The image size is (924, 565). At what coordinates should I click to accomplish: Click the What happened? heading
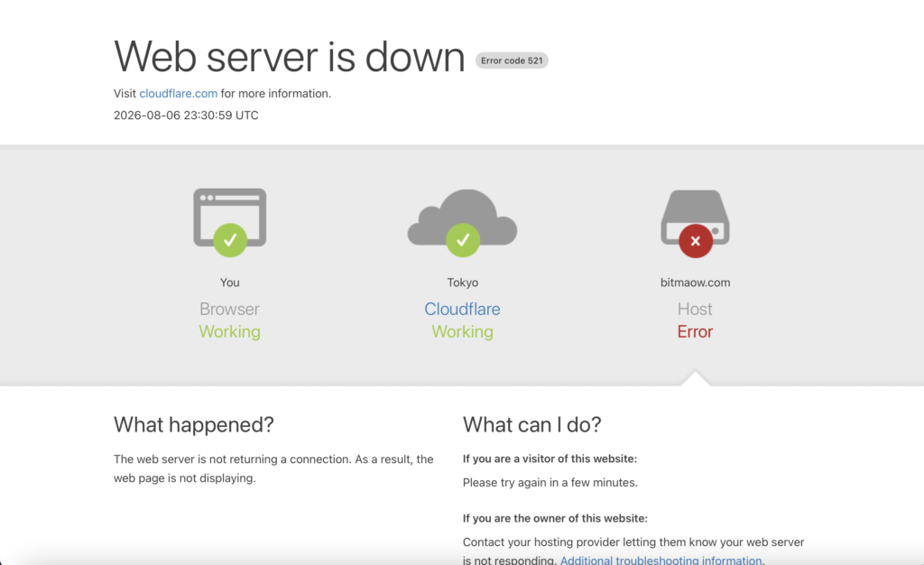(194, 424)
